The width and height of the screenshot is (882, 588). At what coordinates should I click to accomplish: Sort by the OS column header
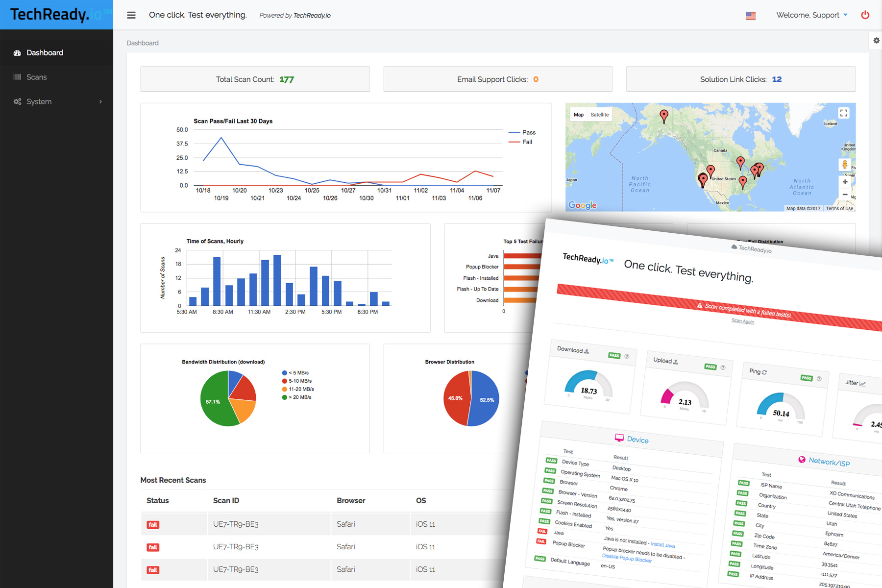point(421,501)
